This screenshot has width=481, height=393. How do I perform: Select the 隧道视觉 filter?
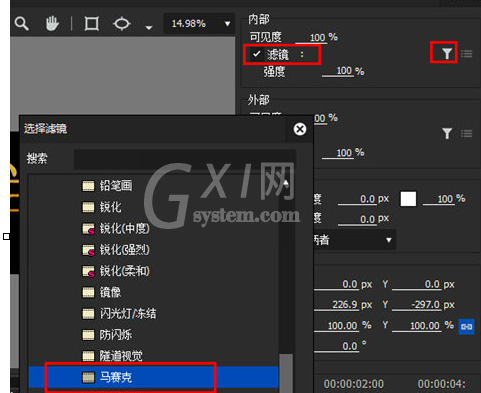coord(121,356)
